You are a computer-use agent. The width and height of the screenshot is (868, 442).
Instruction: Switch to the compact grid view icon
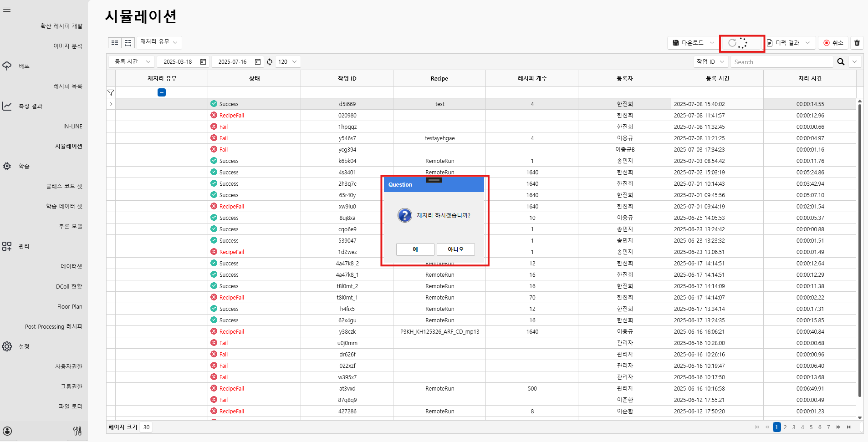[x=115, y=43]
